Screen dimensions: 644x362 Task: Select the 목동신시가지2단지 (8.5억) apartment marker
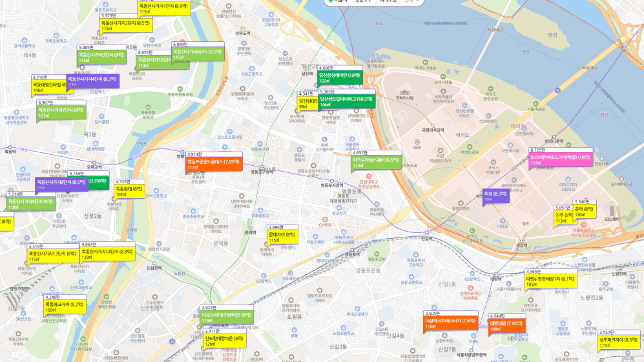[126, 25]
